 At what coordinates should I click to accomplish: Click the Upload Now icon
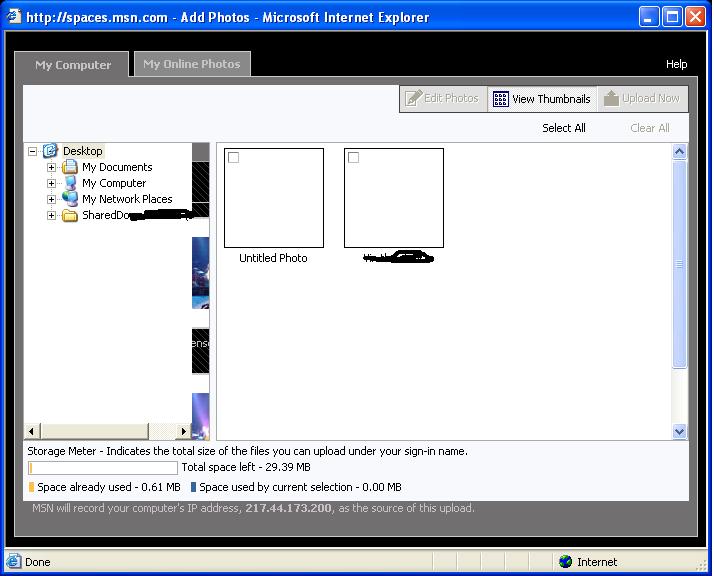coord(610,99)
